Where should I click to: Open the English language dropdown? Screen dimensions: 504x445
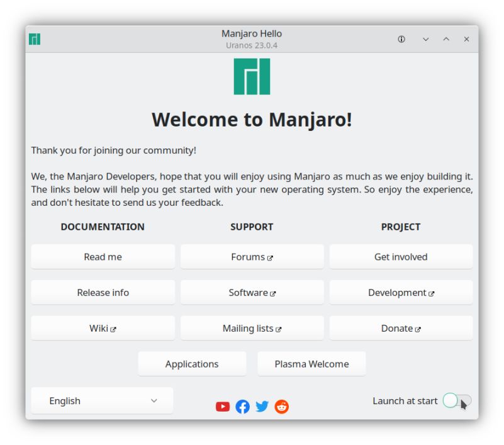tap(102, 401)
